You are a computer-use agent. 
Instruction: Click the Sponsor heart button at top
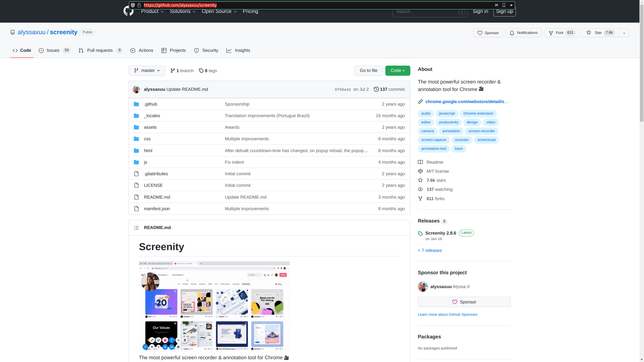[x=488, y=33]
